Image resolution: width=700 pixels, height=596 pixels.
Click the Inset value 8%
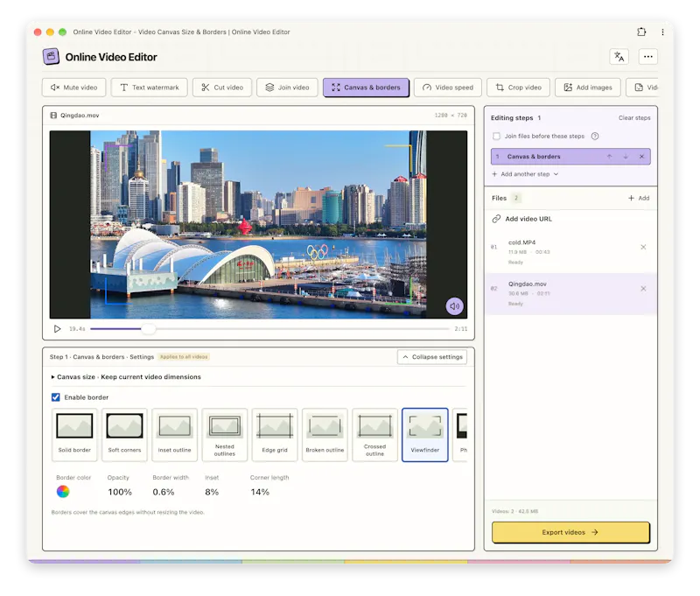pyautogui.click(x=212, y=492)
